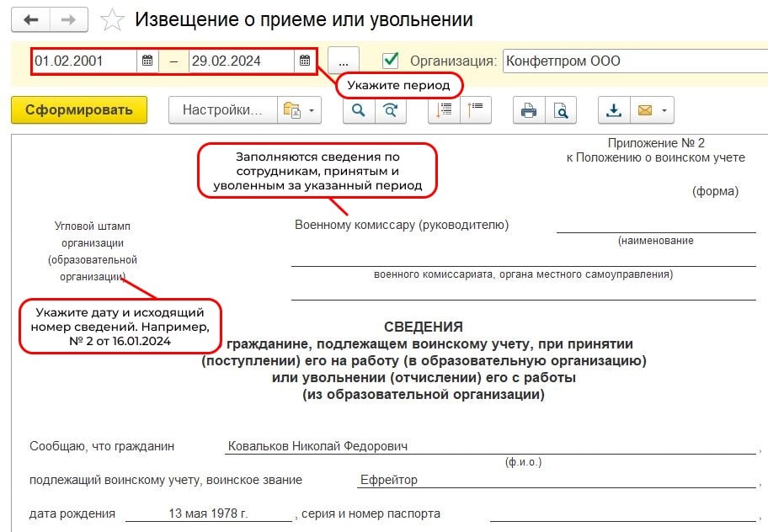The image size is (768, 532).
Task: Open the calendar for the start date
Action: coord(147,61)
